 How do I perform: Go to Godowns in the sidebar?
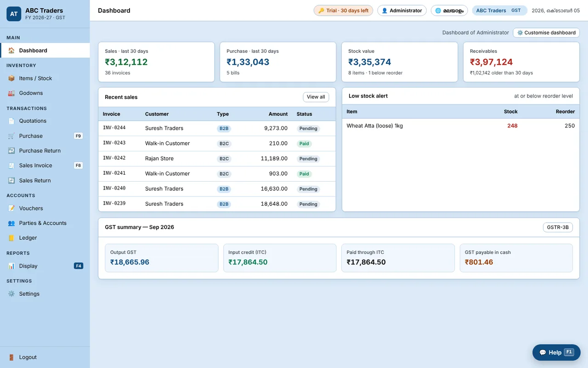click(x=45, y=93)
